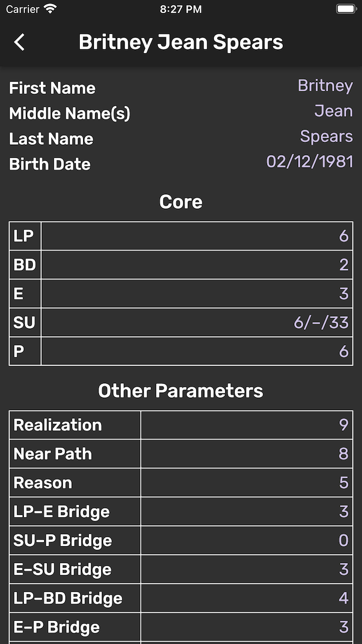
Task: Select the SU row showing 6/-/33
Action: 181,323
